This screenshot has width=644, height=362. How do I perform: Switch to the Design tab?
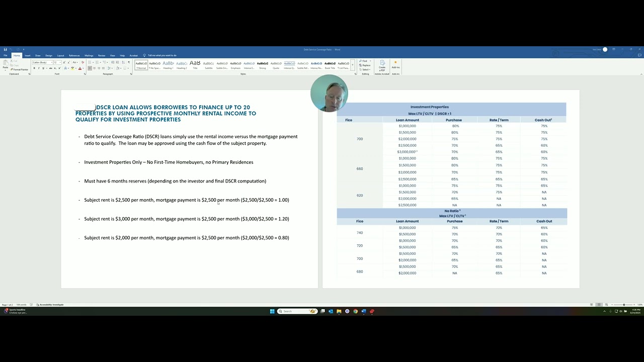(x=49, y=55)
